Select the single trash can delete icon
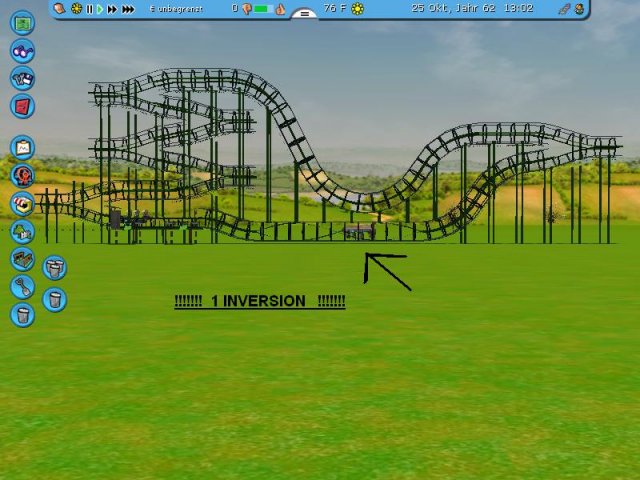 click(x=54, y=300)
